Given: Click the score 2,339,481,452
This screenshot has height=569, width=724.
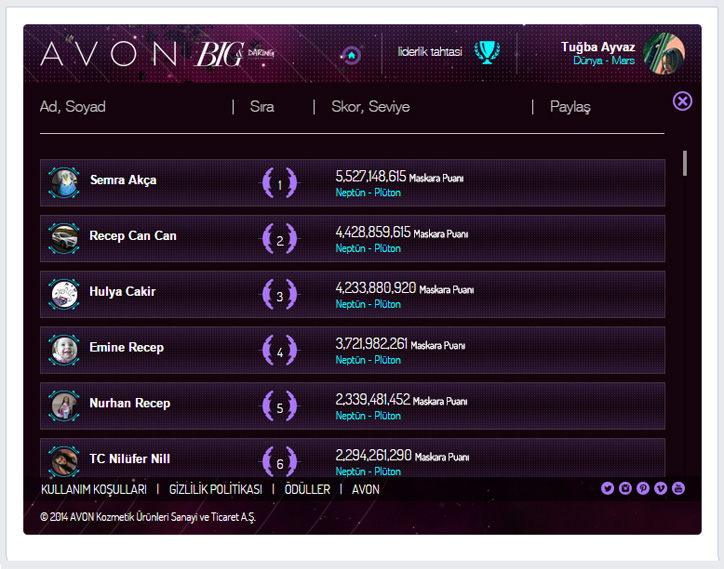Looking at the screenshot, I should (x=373, y=400).
